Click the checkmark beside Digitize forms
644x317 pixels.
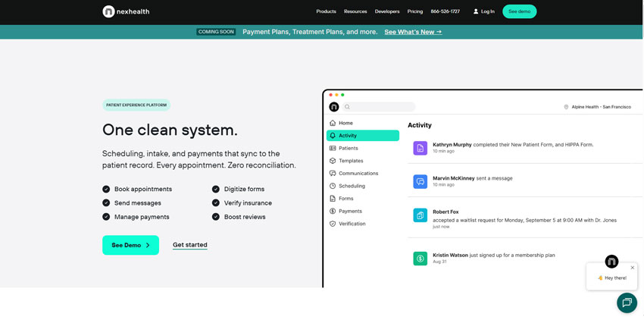(216, 189)
